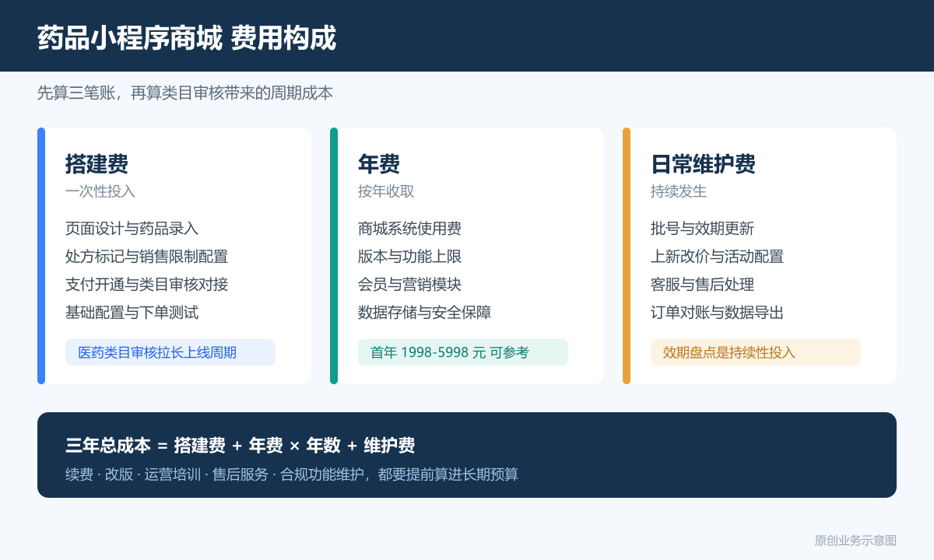Select the 搭建费 card heading
This screenshot has width=934, height=560.
point(97,164)
